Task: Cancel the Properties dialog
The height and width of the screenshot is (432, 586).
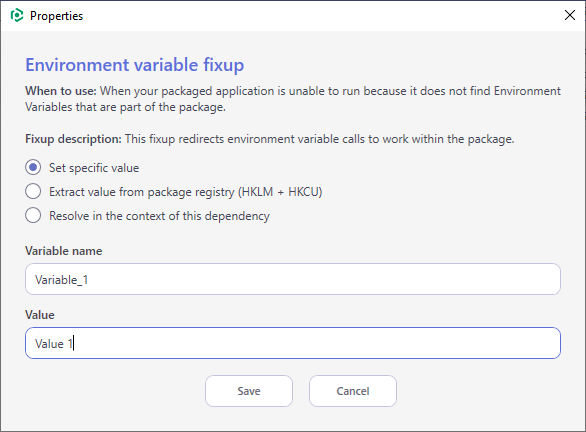Action: point(353,391)
